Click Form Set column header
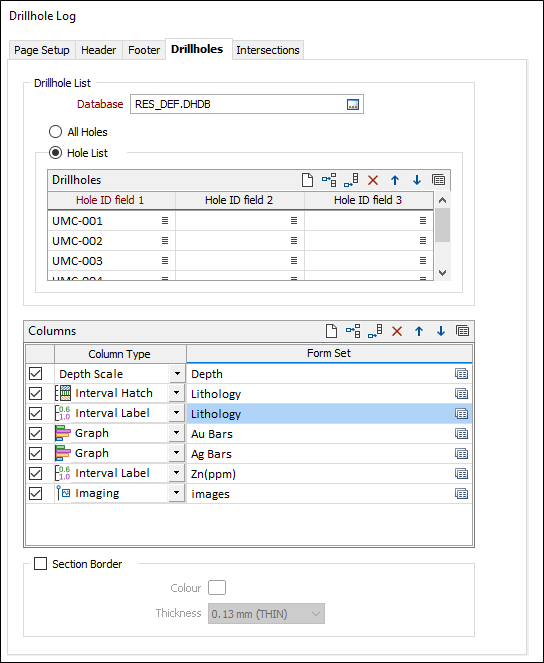544x663 pixels. [x=329, y=353]
